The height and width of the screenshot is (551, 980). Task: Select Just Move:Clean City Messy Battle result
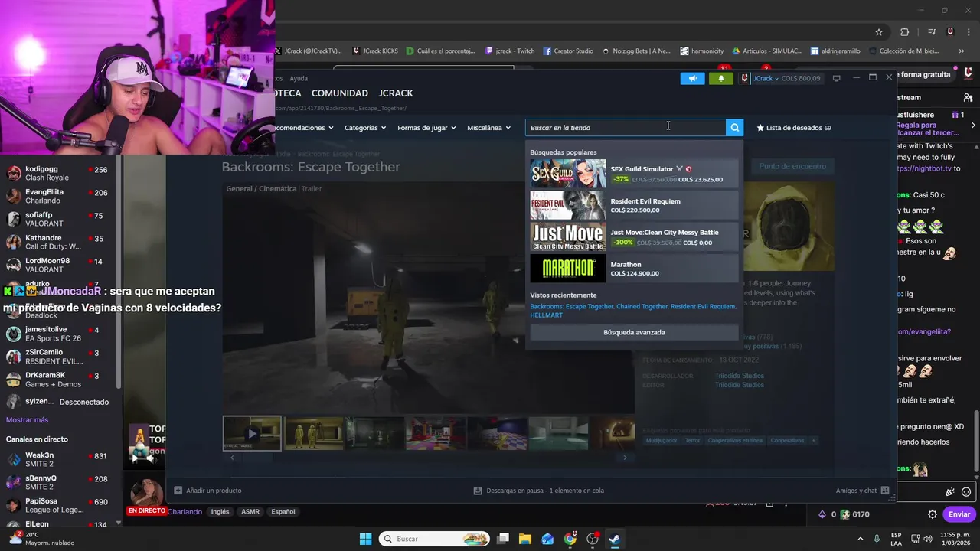pyautogui.click(x=634, y=236)
